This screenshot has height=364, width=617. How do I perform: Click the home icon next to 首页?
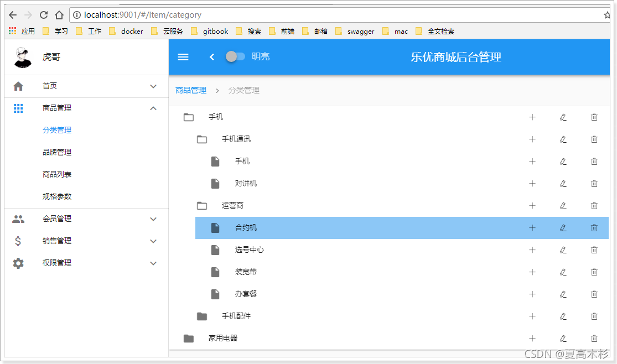tap(18, 86)
